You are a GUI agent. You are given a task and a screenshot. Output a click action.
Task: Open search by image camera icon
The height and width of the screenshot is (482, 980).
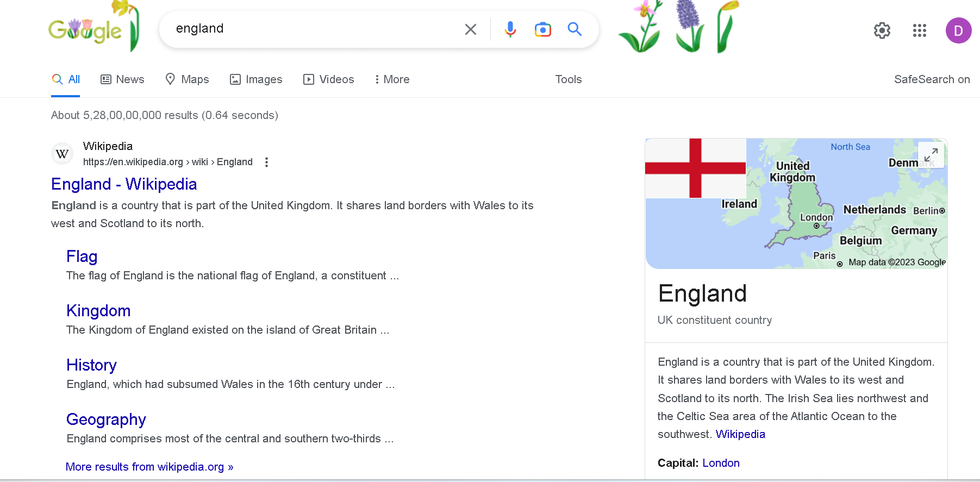click(x=542, y=29)
